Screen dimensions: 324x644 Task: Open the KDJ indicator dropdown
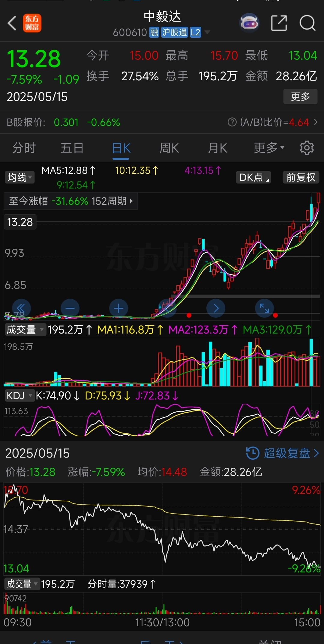[x=19, y=396]
